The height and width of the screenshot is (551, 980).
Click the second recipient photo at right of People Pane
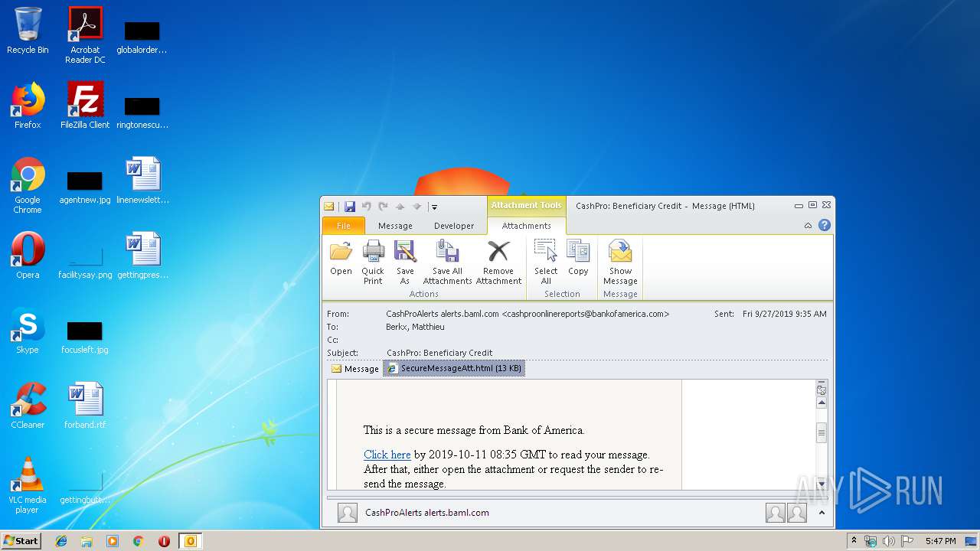coord(797,513)
